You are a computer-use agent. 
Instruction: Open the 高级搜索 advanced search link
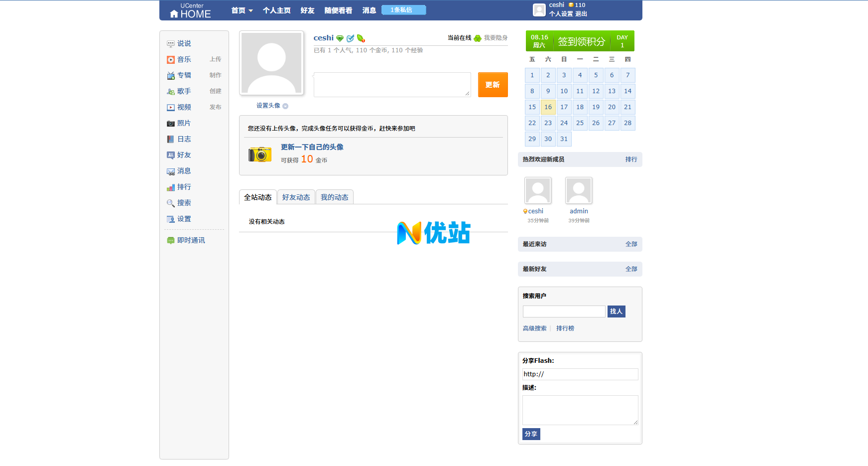(x=534, y=328)
